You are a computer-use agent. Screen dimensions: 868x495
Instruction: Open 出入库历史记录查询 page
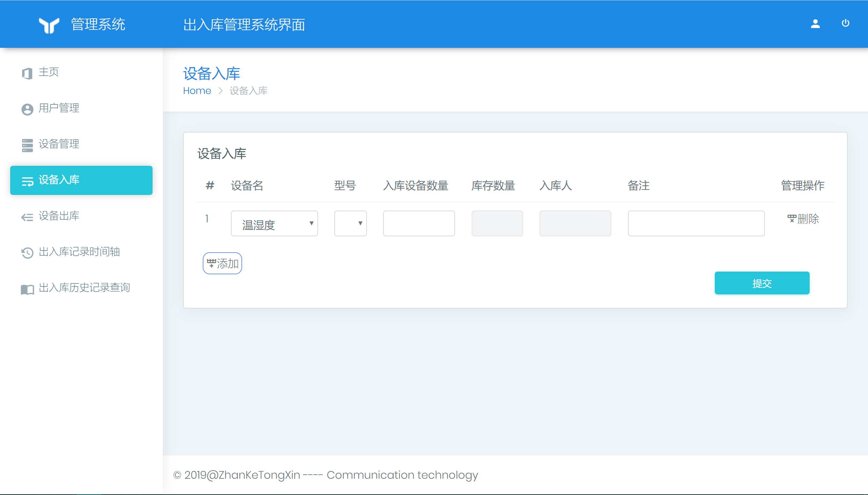pos(81,288)
